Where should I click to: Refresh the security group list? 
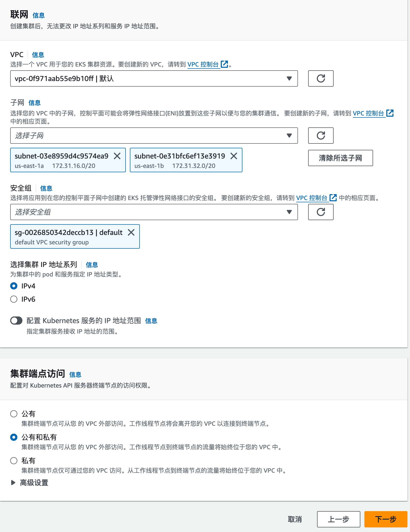point(321,212)
